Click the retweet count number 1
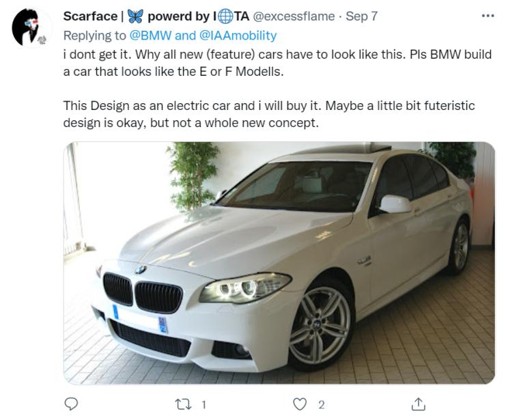 [x=203, y=404]
